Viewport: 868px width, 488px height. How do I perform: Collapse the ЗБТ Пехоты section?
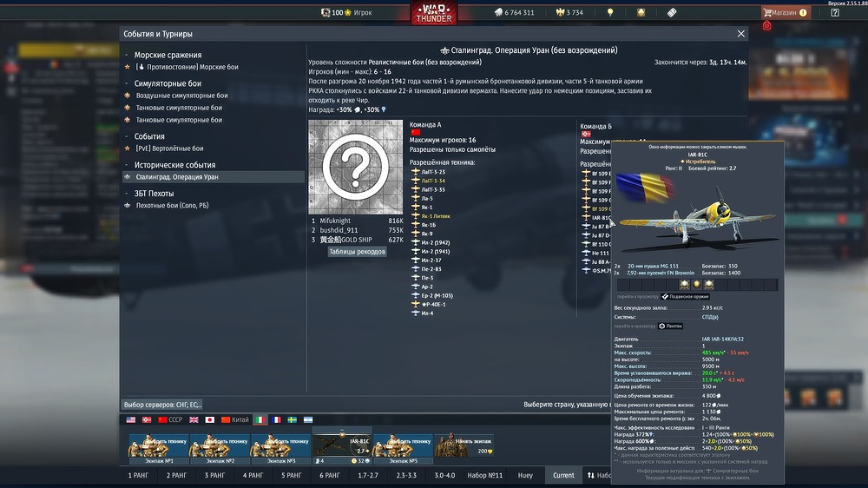tap(127, 194)
